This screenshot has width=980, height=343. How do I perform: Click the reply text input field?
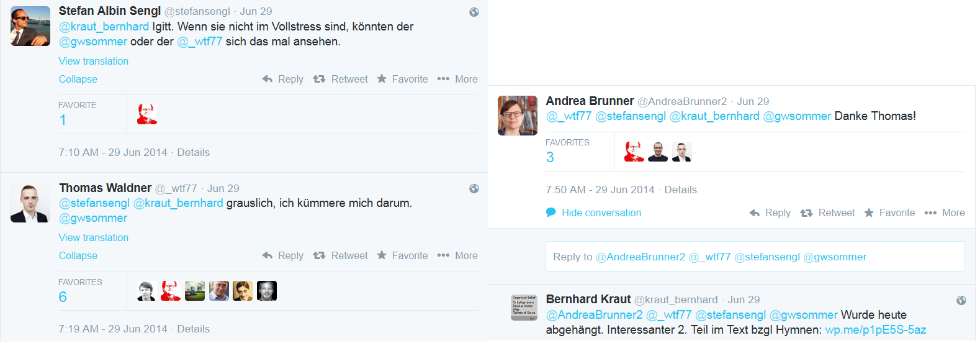tap(755, 257)
